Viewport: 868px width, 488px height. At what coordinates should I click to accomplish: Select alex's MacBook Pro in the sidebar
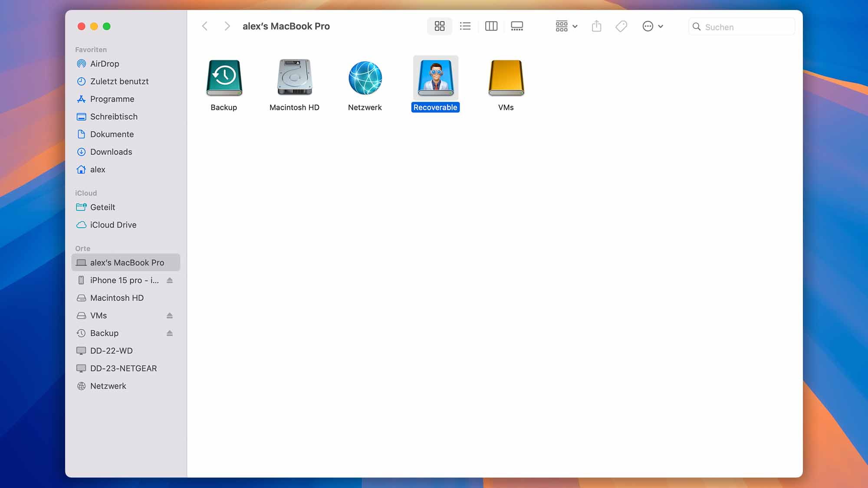click(126, 262)
